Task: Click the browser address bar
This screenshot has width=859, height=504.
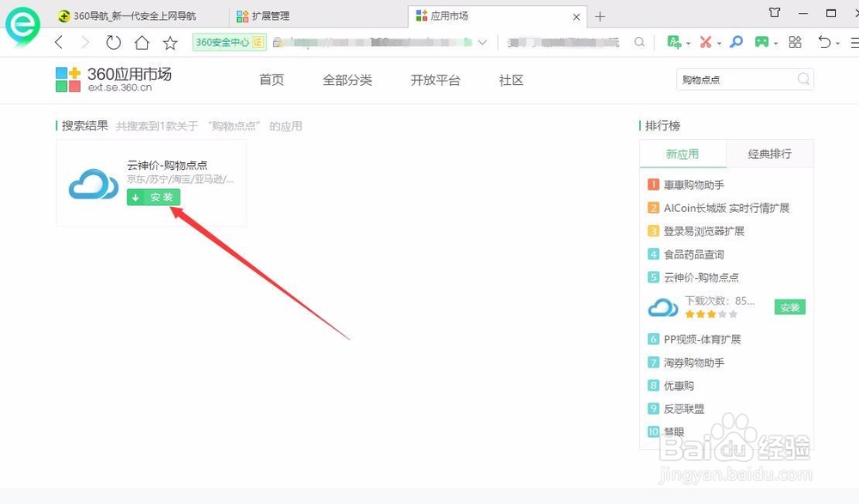Action: click(x=371, y=42)
